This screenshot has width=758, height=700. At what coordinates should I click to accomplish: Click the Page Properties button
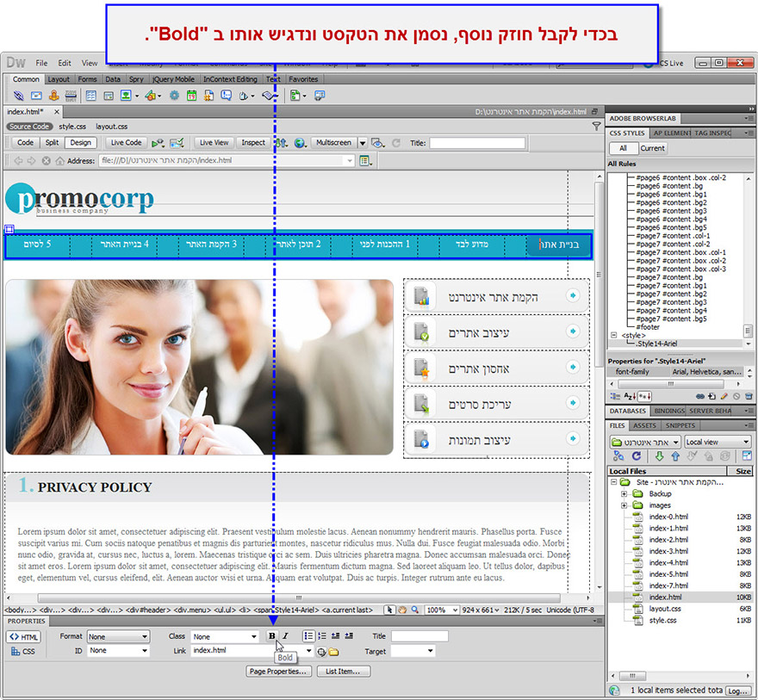click(278, 672)
